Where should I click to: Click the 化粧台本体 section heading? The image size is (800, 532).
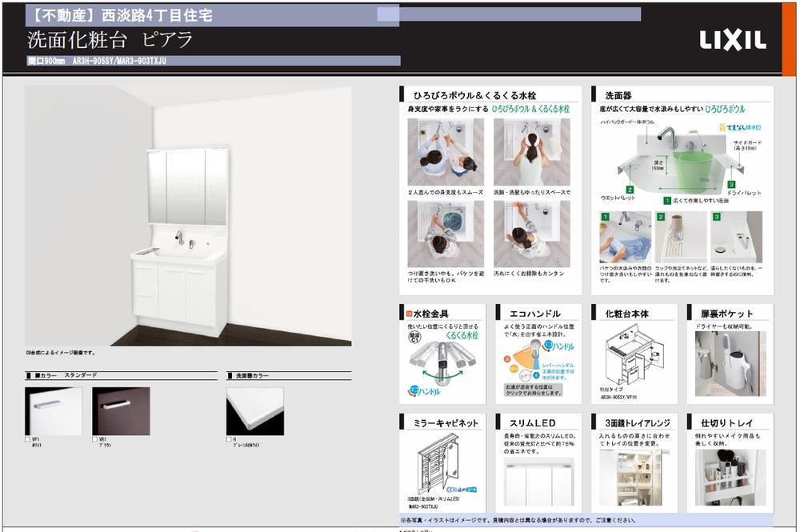click(x=626, y=314)
